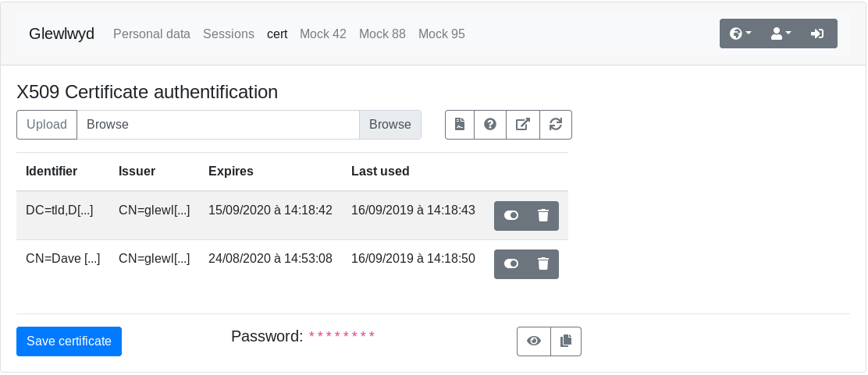Click the external link icon button
This screenshot has width=868, height=375.
click(522, 125)
